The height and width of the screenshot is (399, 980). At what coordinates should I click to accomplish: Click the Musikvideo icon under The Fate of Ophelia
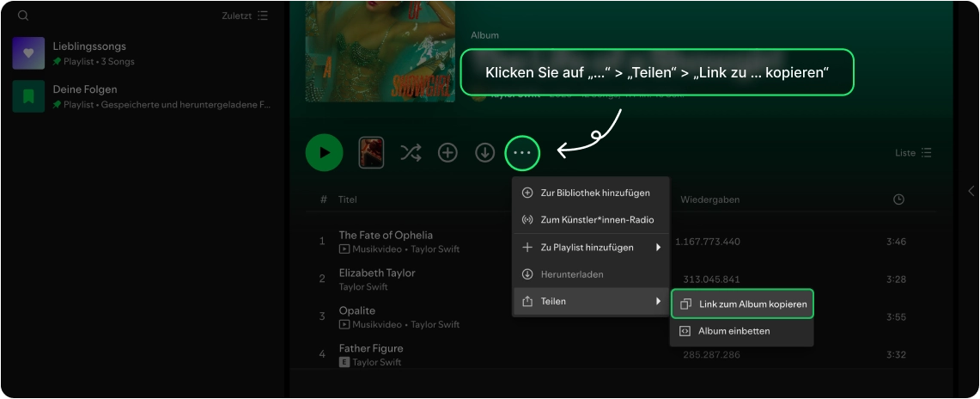click(344, 249)
